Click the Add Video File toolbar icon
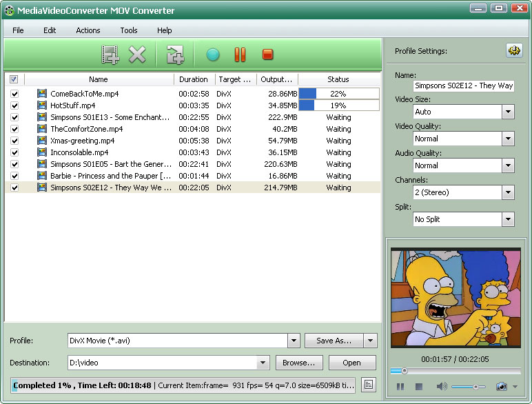Viewport: 532px width, 404px height. (x=110, y=54)
